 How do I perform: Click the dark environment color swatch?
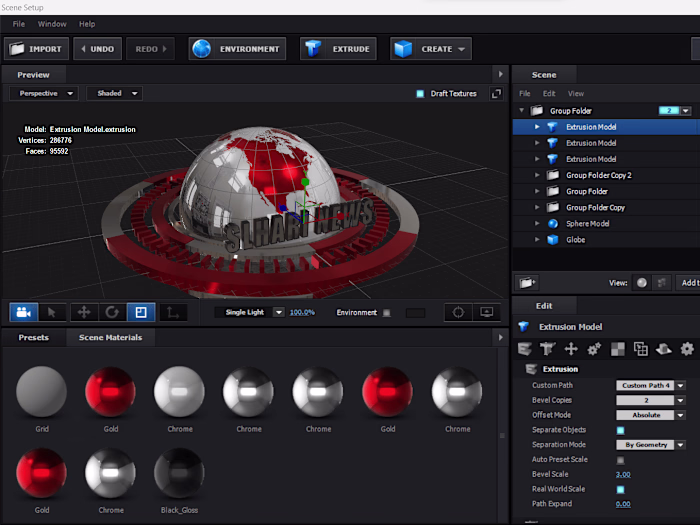click(x=415, y=313)
